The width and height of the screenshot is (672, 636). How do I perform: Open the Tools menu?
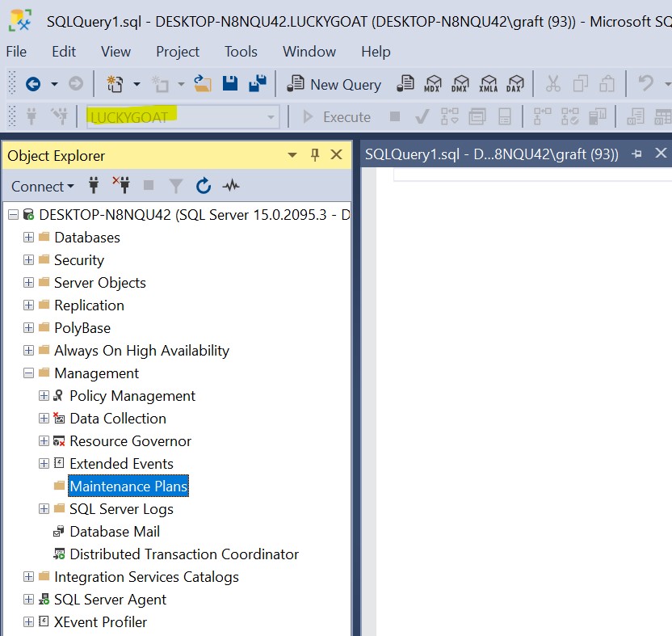pyautogui.click(x=241, y=52)
